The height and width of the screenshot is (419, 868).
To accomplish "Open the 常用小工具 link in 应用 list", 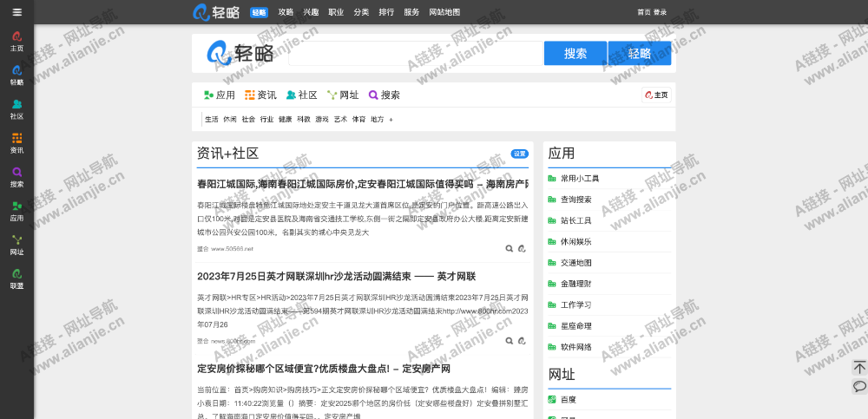I will (x=580, y=179).
